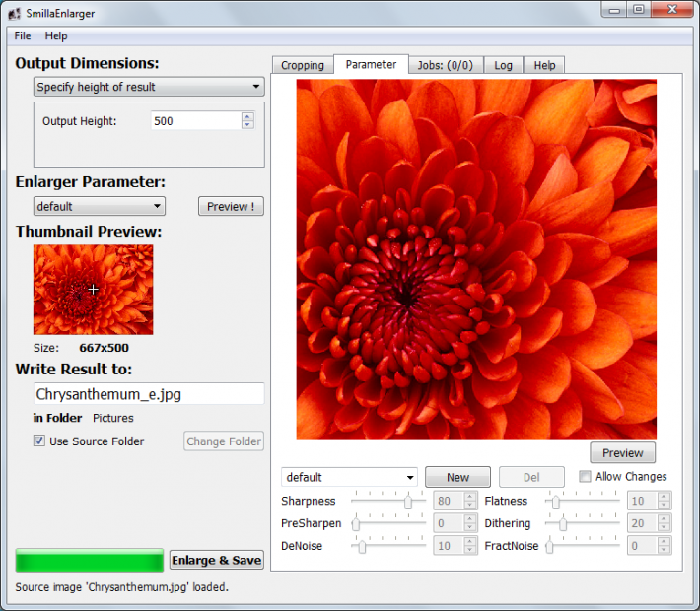This screenshot has height=611, width=700.
Task: Click the New preset button
Action: [x=457, y=477]
